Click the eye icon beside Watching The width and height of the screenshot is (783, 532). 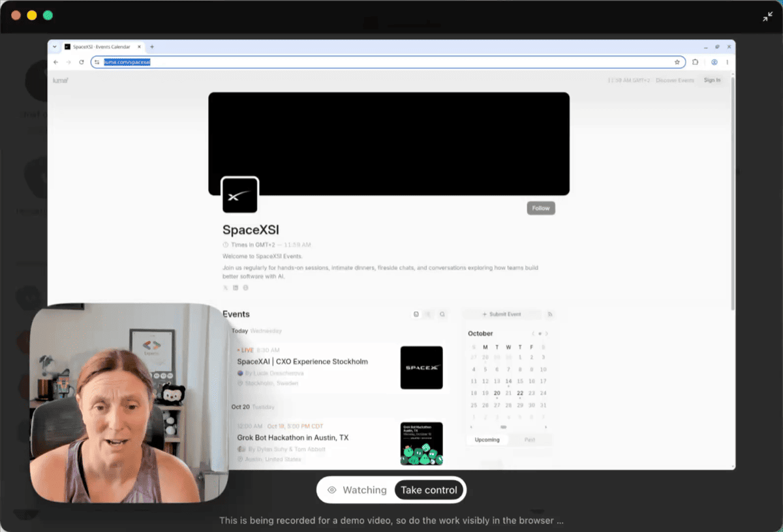pos(332,490)
